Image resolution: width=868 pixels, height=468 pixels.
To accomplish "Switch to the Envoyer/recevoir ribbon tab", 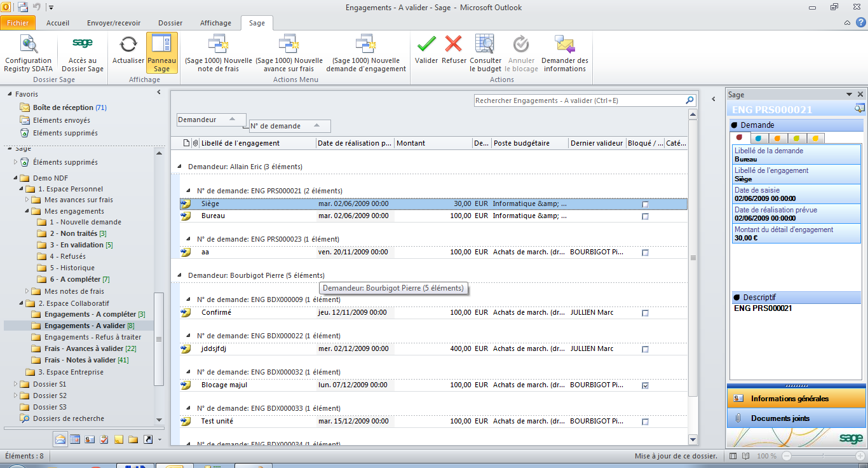I will [x=115, y=23].
